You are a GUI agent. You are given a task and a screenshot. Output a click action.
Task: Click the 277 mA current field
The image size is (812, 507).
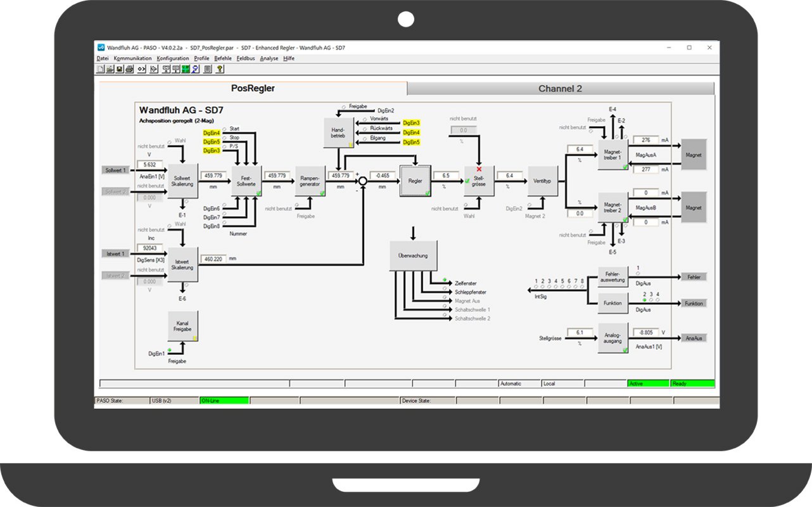tap(646, 169)
